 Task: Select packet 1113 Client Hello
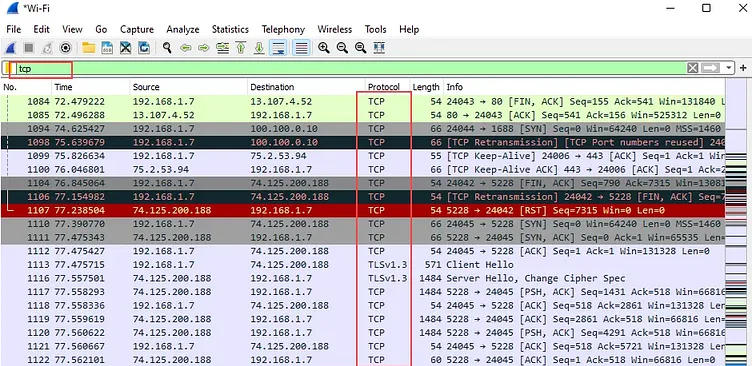tap(363, 264)
